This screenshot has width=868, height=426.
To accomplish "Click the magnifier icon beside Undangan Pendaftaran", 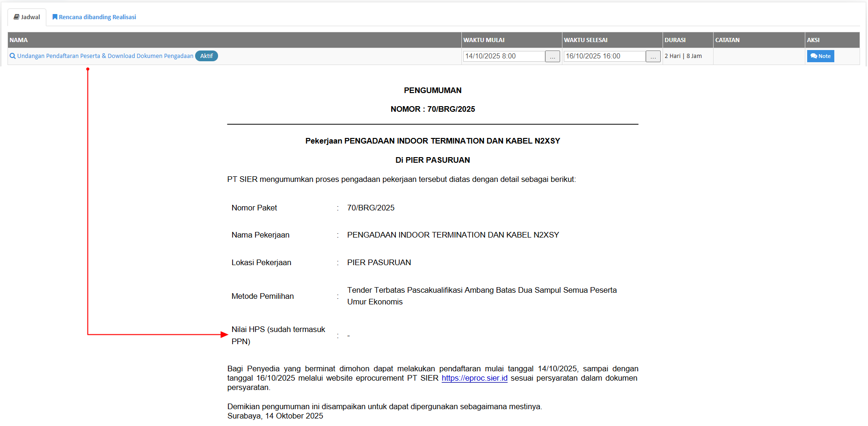I will 13,56.
